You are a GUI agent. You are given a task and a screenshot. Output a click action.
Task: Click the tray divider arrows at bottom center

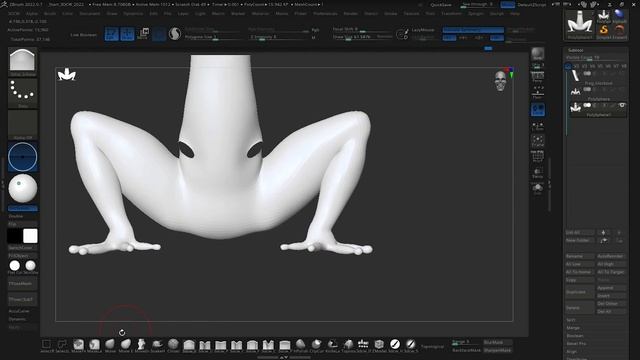click(x=284, y=358)
